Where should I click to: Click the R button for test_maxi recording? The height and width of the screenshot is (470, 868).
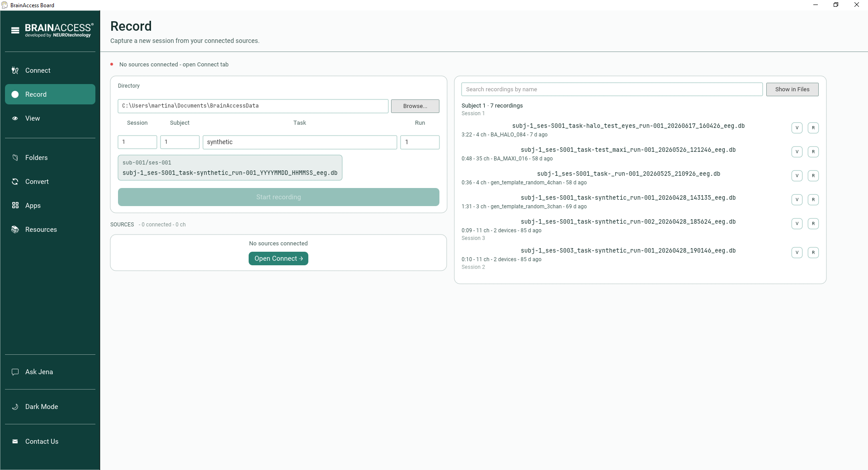(x=813, y=152)
